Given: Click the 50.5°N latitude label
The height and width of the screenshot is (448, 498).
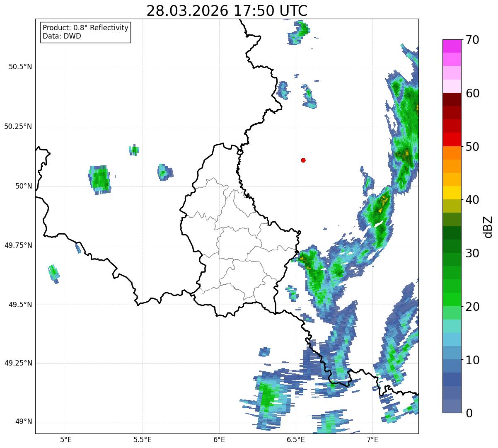Looking at the screenshot, I should pyautogui.click(x=20, y=67).
